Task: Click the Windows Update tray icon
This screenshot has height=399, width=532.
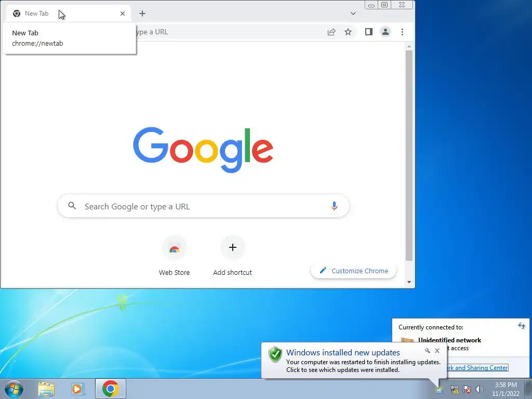Action: (439, 389)
